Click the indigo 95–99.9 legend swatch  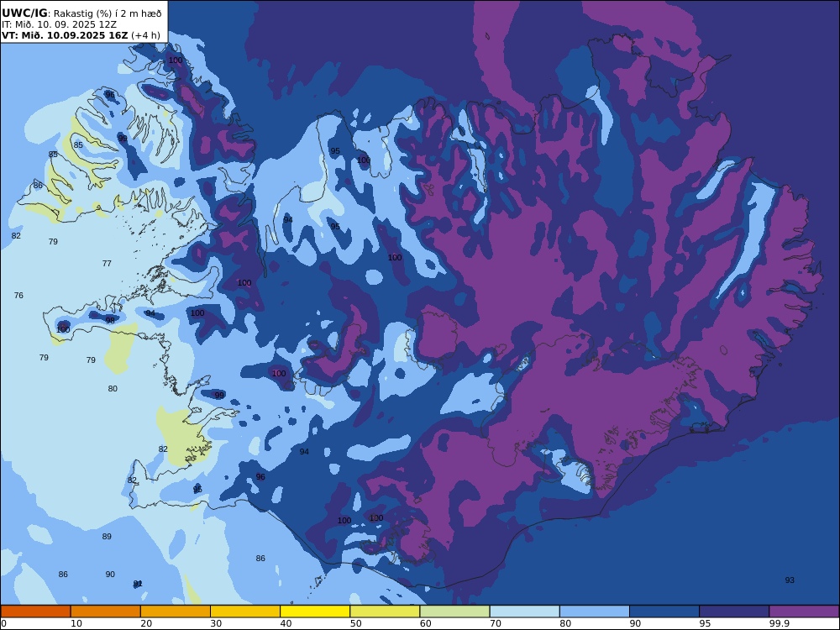734,612
